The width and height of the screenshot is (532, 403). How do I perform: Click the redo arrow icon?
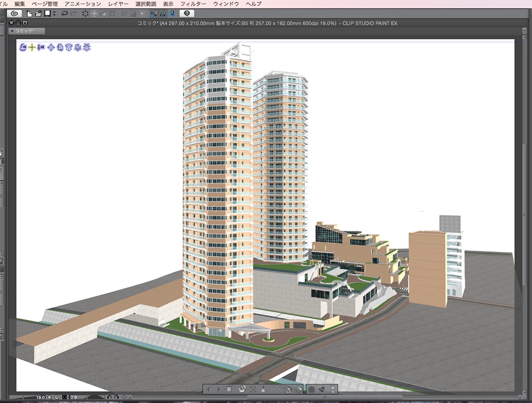[73, 13]
